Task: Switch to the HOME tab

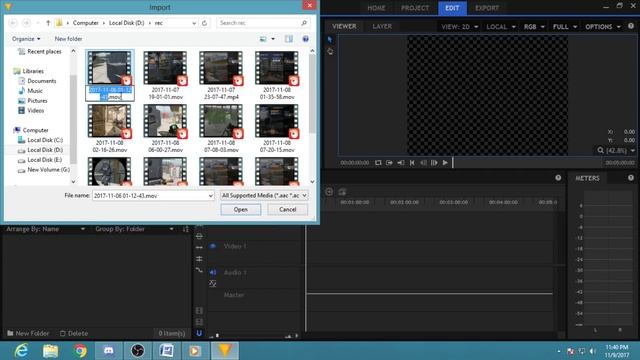Action: pyautogui.click(x=376, y=8)
